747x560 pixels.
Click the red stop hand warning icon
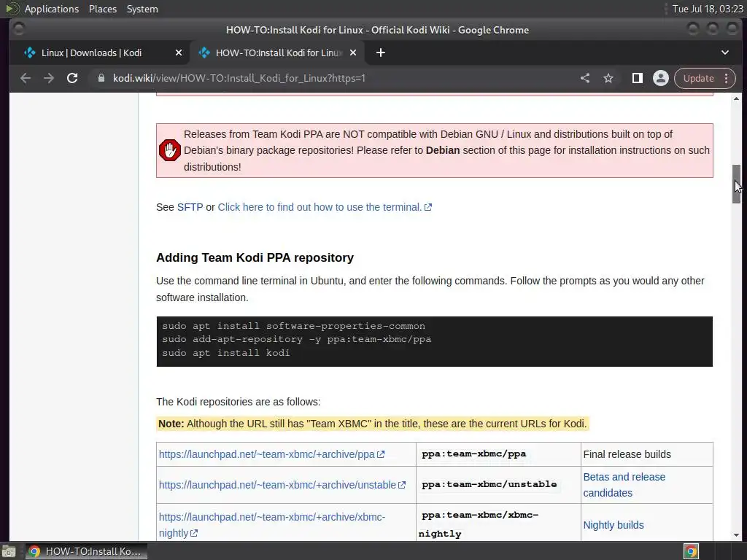pyautogui.click(x=169, y=150)
